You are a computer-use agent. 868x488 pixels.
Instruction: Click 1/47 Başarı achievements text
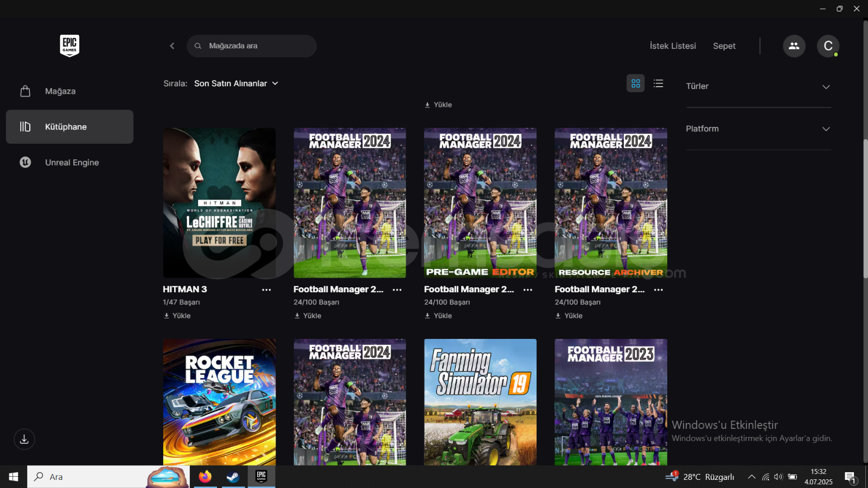coord(181,302)
